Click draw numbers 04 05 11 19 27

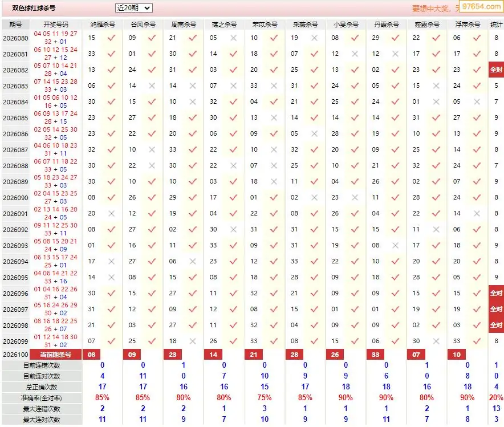56,34
